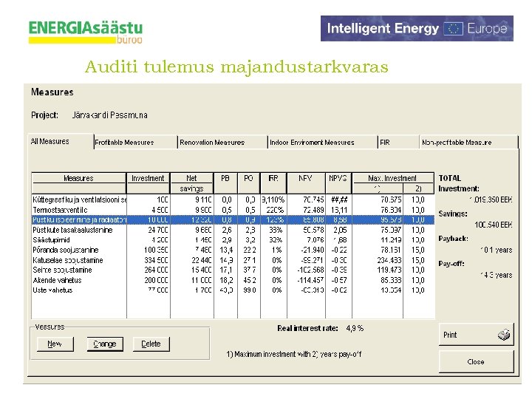Click the Intelligent Energy Europe banner
Screen dimensions: 532x399
(417, 29)
